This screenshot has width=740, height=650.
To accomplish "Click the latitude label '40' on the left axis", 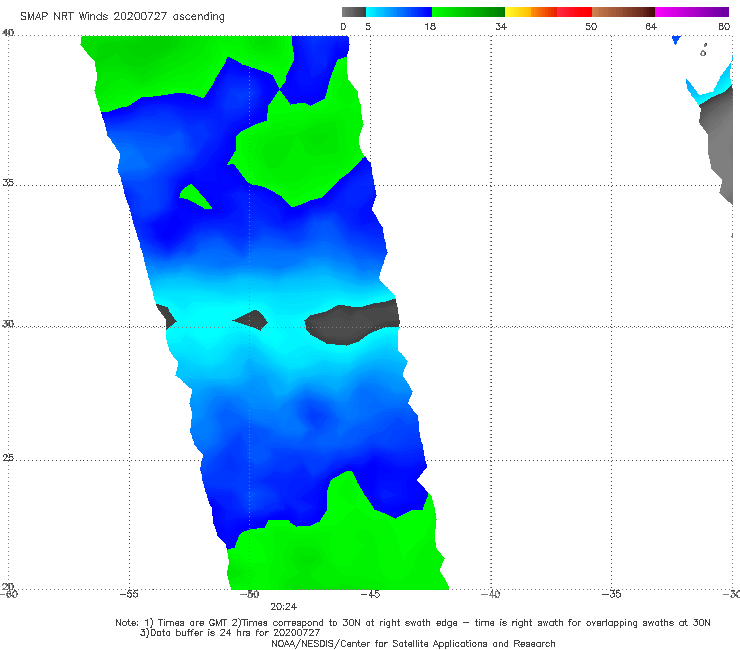I will (x=8, y=33).
